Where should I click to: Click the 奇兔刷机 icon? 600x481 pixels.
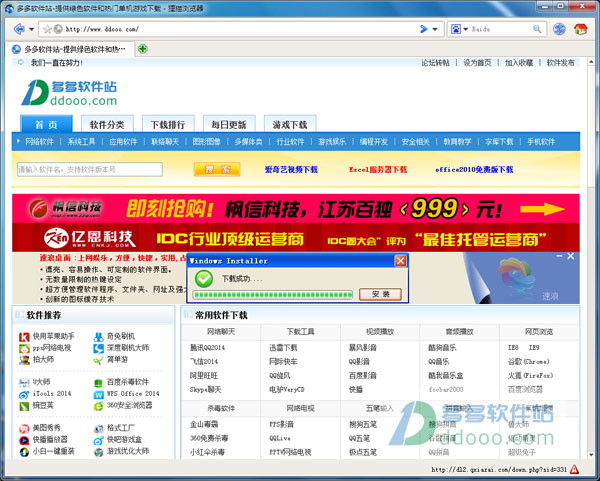(99, 337)
